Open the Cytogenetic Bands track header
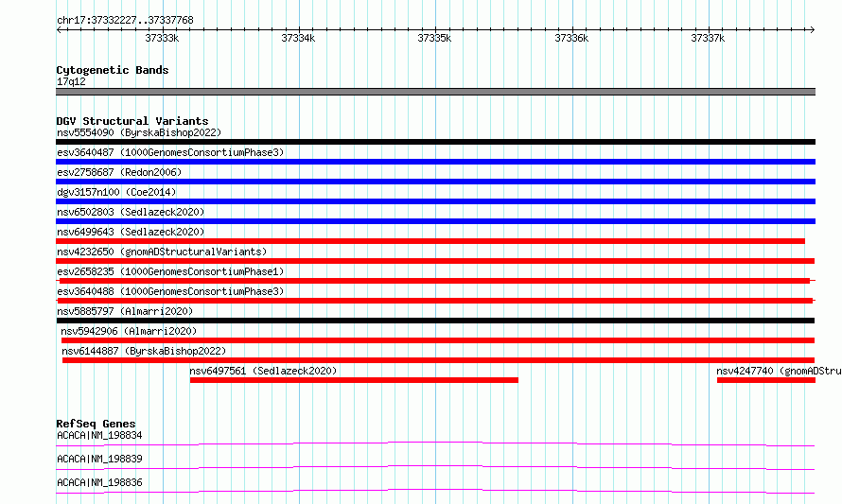 [x=113, y=70]
